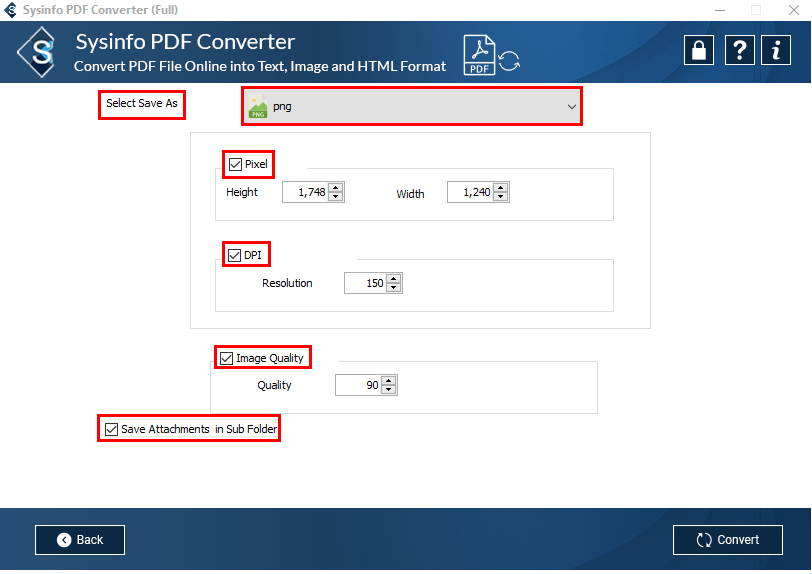Image resolution: width=812 pixels, height=574 pixels.
Task: Open the png Save As dropdown
Action: click(412, 107)
